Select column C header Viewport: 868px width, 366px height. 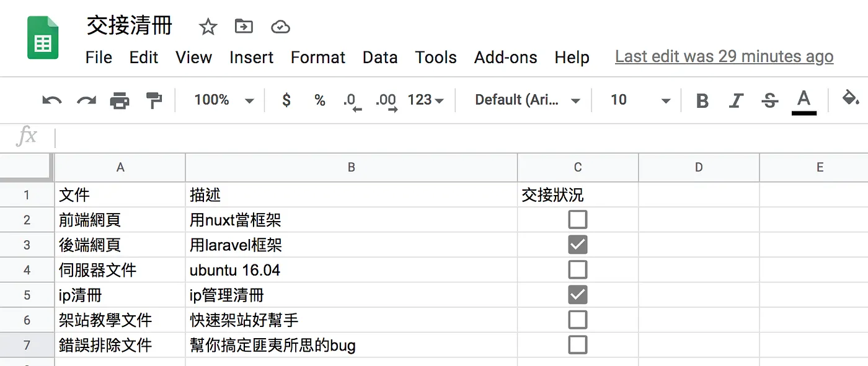click(x=578, y=167)
